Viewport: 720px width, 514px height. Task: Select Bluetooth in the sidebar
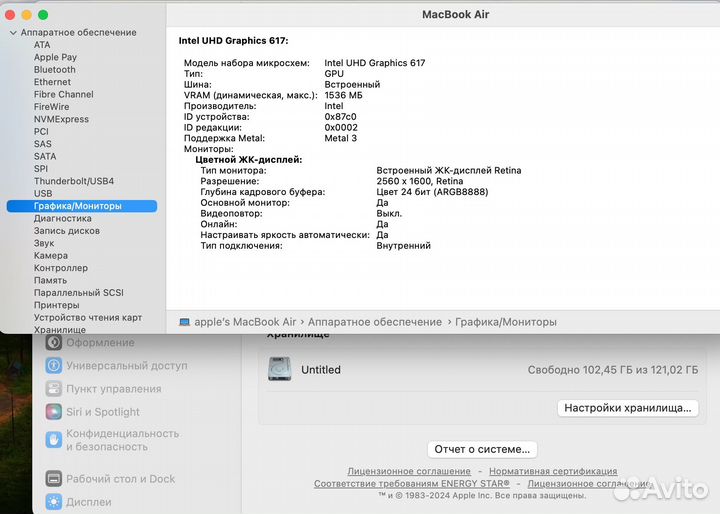[x=55, y=70]
